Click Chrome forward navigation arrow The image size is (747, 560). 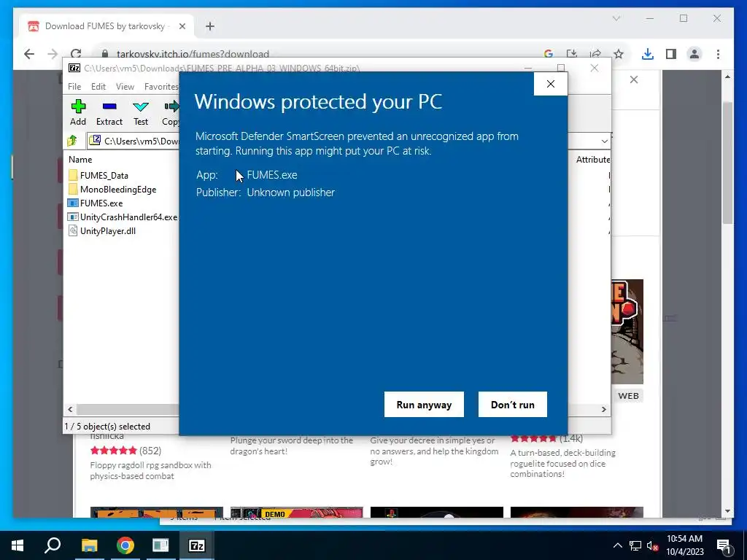point(53,54)
